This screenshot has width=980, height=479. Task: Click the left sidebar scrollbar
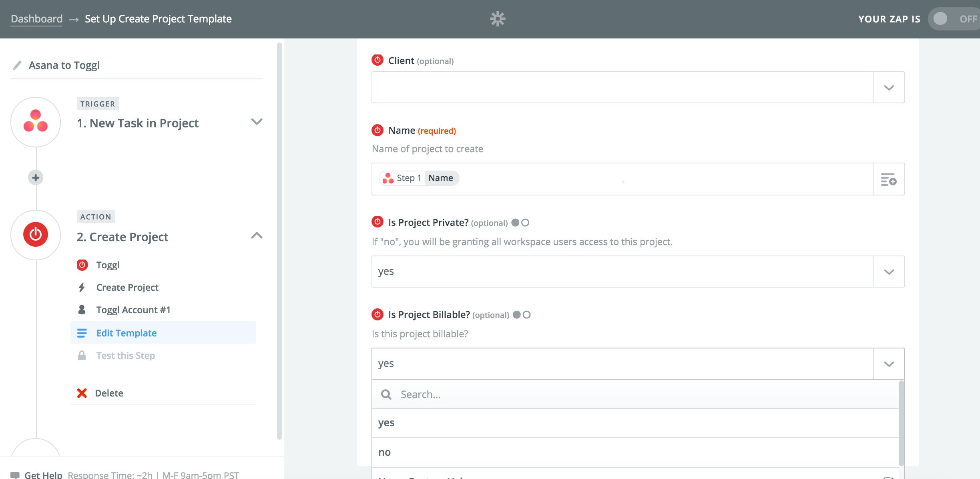tap(279, 241)
